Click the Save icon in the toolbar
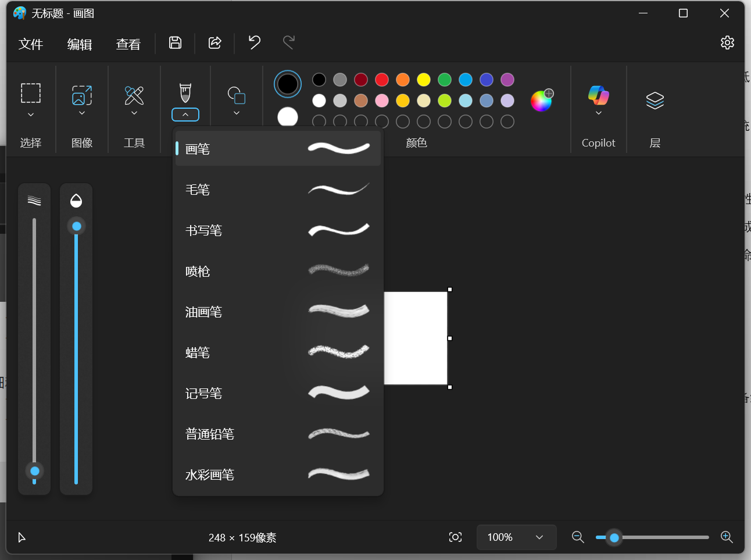Screen dimensions: 751x560 tap(175, 42)
